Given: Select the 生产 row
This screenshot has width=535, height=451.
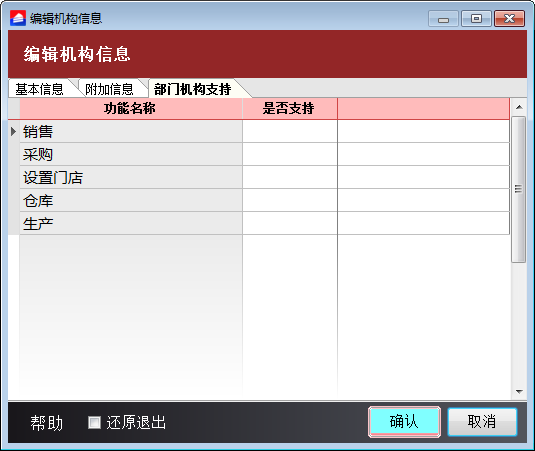Looking at the screenshot, I should [x=264, y=223].
